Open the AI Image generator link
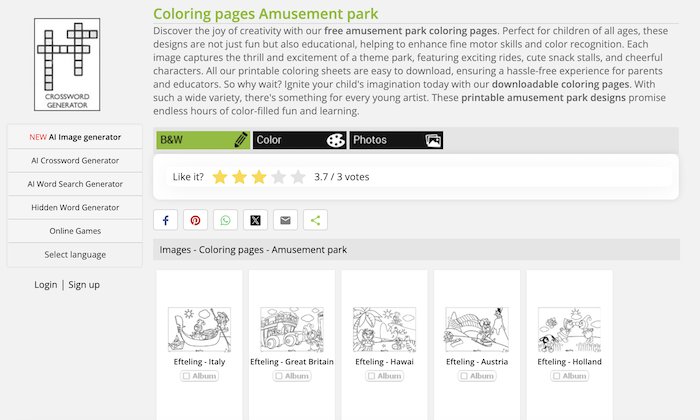 [75, 137]
